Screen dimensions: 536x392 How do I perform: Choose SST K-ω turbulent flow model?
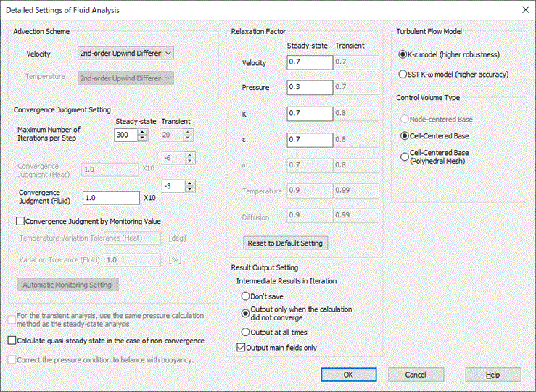[x=403, y=74]
